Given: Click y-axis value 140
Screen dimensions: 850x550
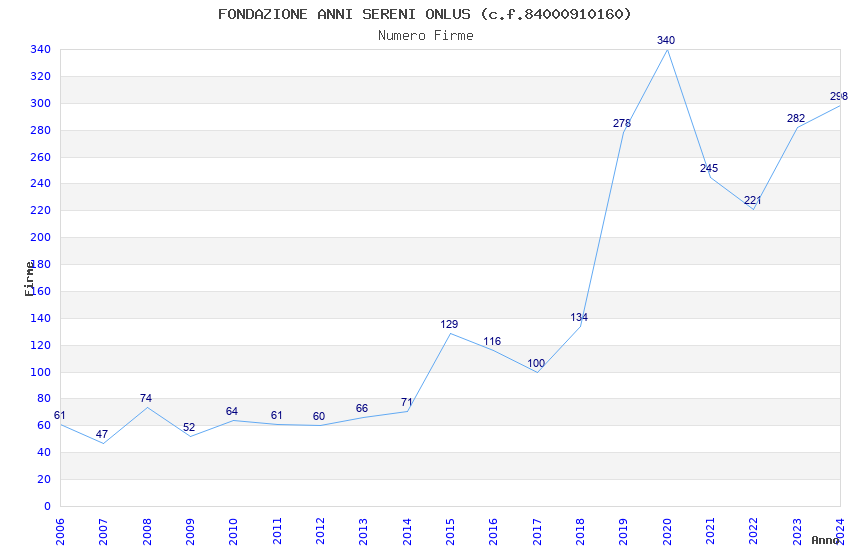Looking at the screenshot, I should coord(41,319).
